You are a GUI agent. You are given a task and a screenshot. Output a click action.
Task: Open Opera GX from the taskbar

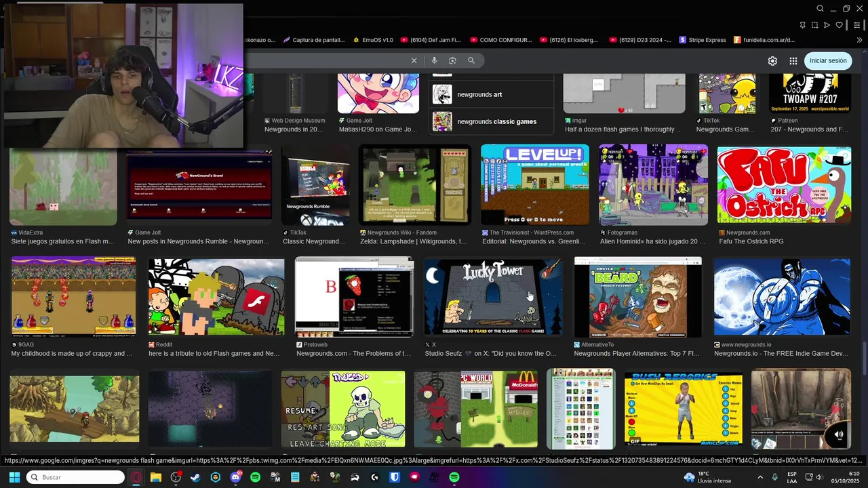pos(136,477)
